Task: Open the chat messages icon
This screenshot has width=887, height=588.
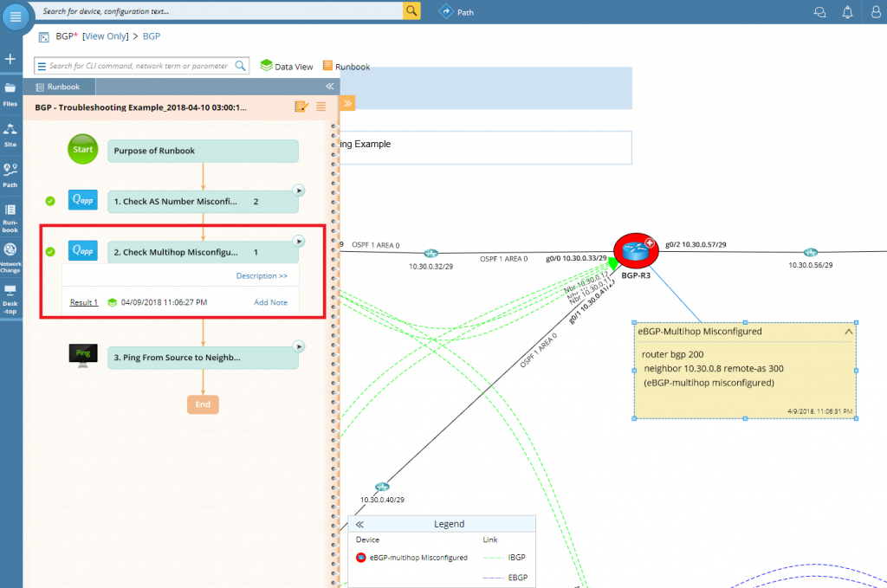Action: click(819, 12)
